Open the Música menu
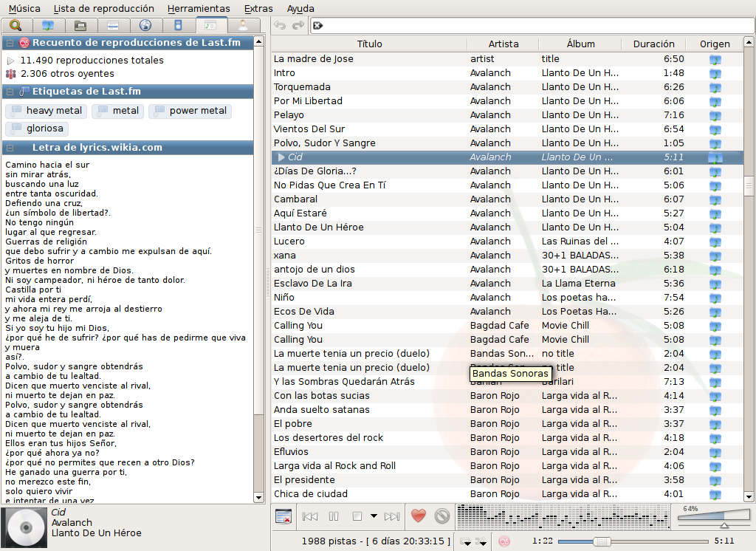This screenshot has height=551, width=756. pyautogui.click(x=24, y=8)
